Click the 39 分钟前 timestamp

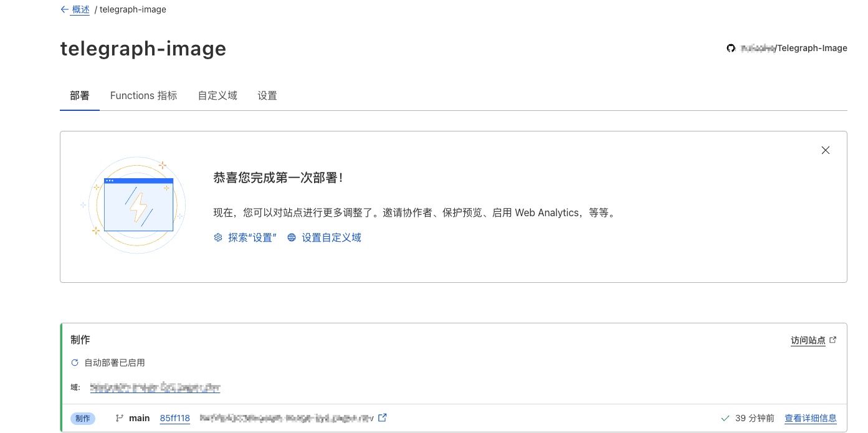coord(755,418)
